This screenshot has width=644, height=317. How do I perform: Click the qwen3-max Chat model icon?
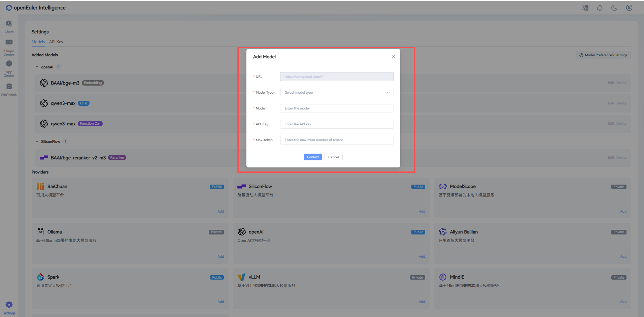[x=44, y=103]
